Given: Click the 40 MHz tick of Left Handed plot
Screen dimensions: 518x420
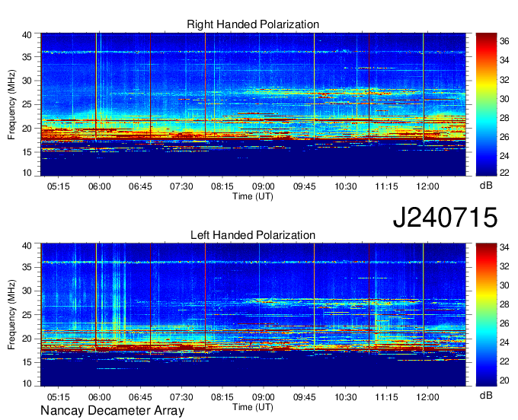Looking at the screenshot, I should [x=27, y=246].
